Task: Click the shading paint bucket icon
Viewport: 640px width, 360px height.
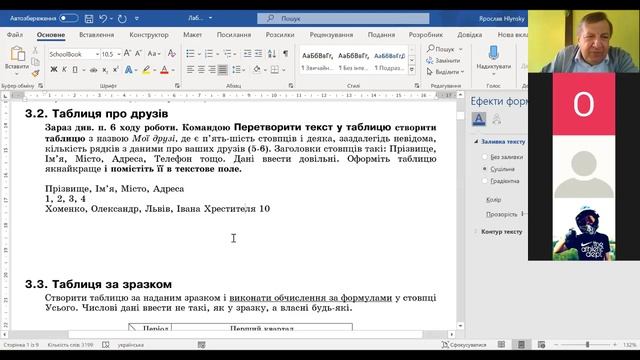Action: [257, 69]
